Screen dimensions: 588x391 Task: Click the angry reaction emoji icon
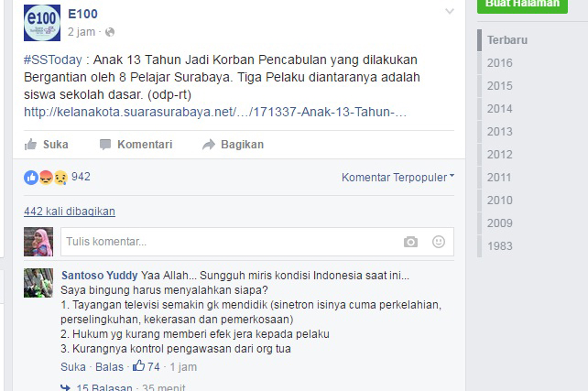tap(46, 178)
